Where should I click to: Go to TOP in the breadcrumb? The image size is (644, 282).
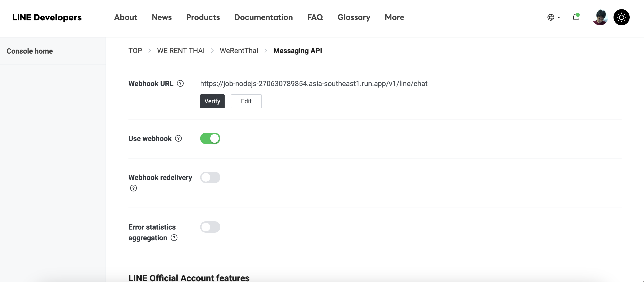(135, 50)
